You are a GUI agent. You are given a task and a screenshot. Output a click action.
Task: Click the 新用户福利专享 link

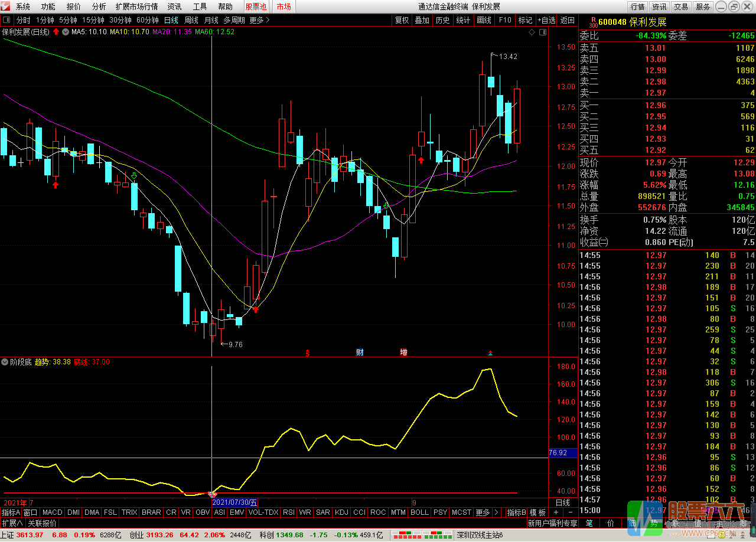[552, 523]
